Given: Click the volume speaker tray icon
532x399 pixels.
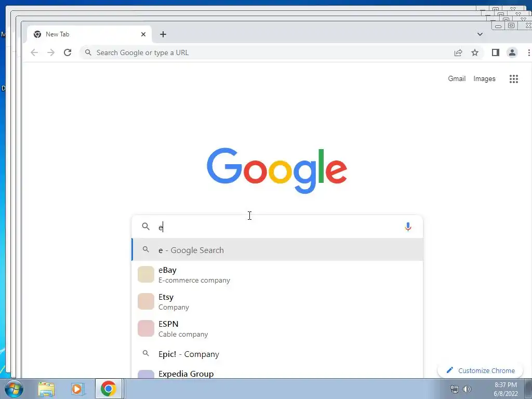Looking at the screenshot, I should [x=467, y=389].
